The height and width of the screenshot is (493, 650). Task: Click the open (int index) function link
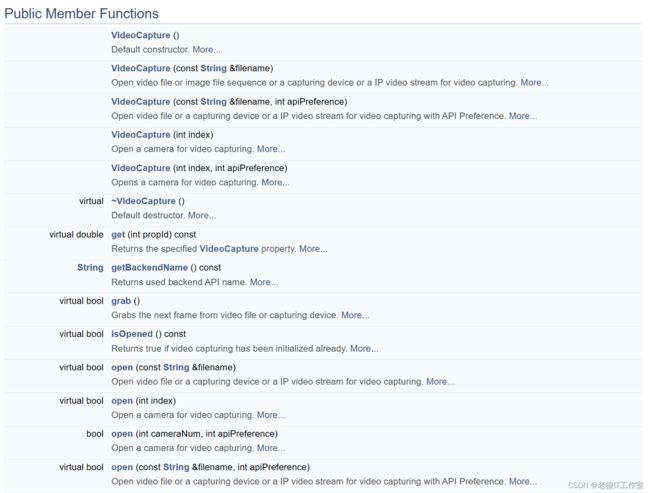point(122,401)
